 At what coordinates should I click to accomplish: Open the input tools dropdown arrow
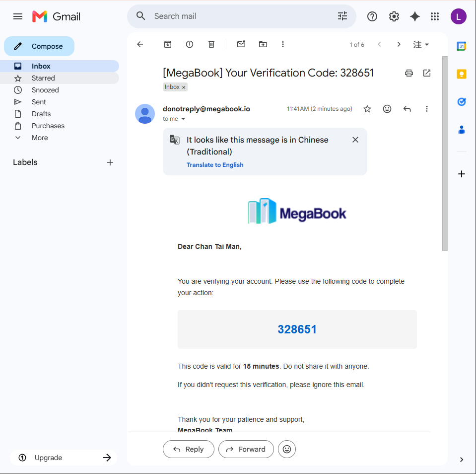click(x=427, y=45)
